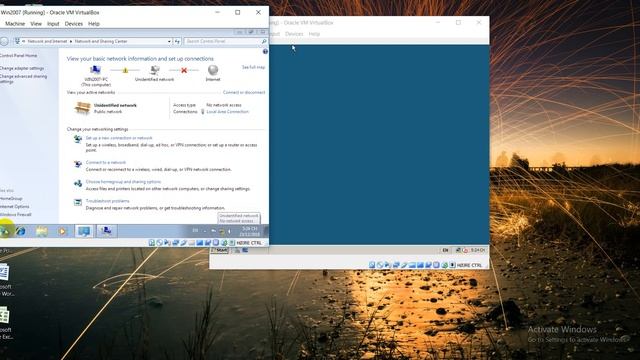Click the yellow warning icon in the network map
Image resolution: width=640 pixels, height=360 pixels.
125,70
